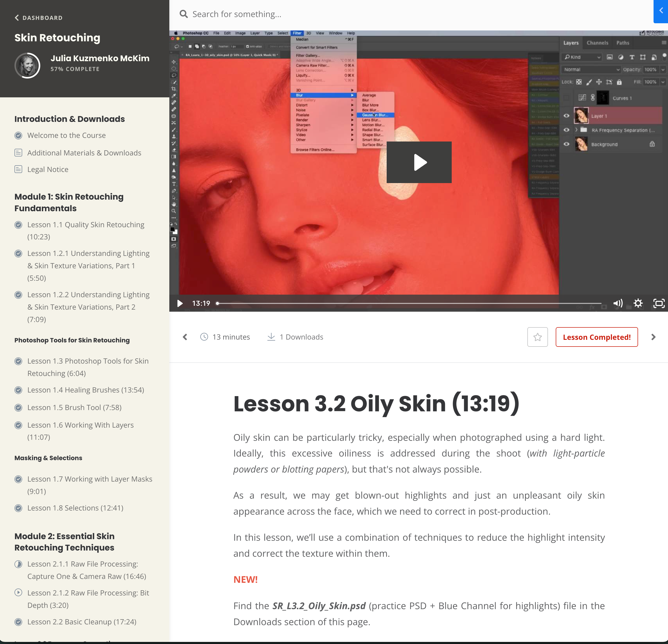Toggle completion circle for Lesson 2.1.2
Screen dimensions: 668x644
tap(18, 593)
